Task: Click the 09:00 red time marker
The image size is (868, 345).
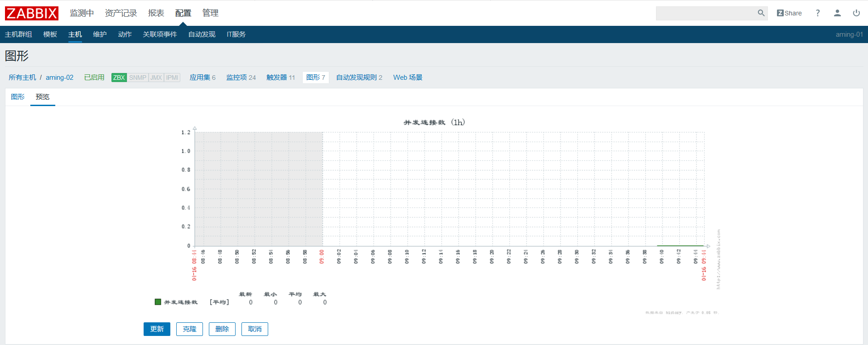Action: pyautogui.click(x=322, y=257)
